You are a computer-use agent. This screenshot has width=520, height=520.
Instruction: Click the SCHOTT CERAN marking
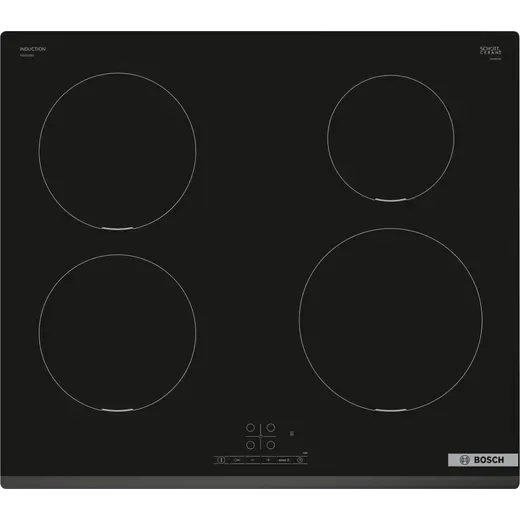pyautogui.click(x=491, y=51)
